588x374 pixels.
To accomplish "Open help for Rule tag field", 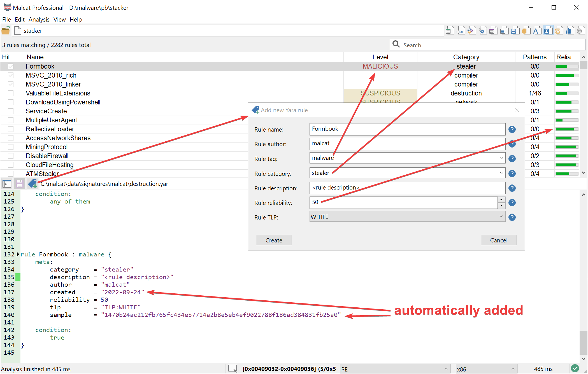I will [x=512, y=159].
